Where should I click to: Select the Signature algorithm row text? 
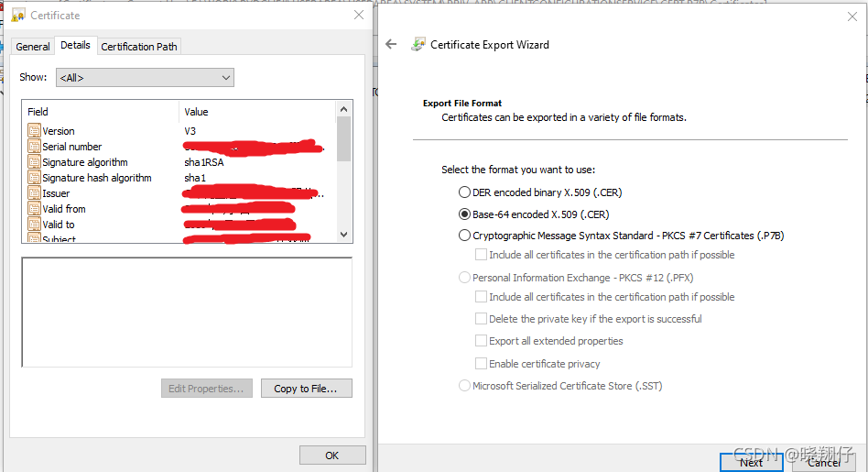coord(85,162)
